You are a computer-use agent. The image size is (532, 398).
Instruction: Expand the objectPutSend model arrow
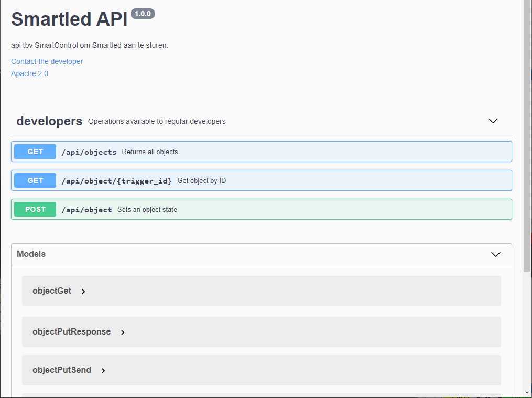click(x=103, y=371)
